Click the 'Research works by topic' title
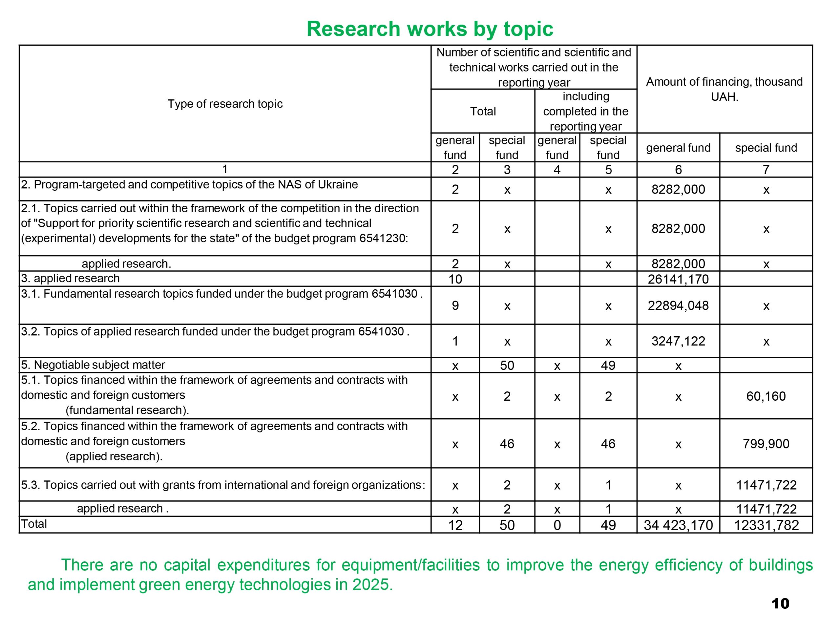840x630 pixels. point(430,29)
